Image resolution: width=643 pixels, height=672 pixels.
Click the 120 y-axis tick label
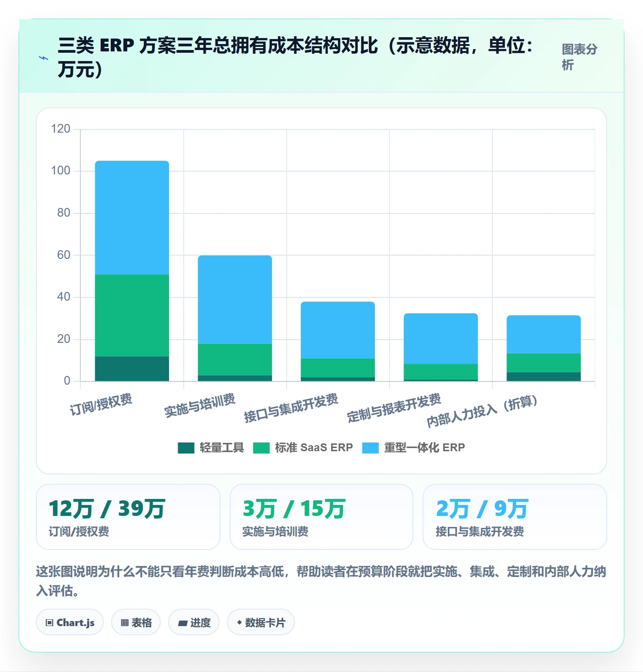61,129
